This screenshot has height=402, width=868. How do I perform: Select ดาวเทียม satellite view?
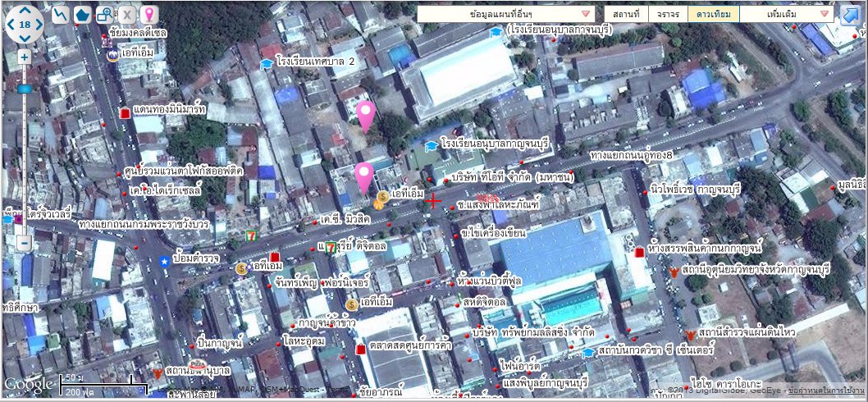click(714, 14)
